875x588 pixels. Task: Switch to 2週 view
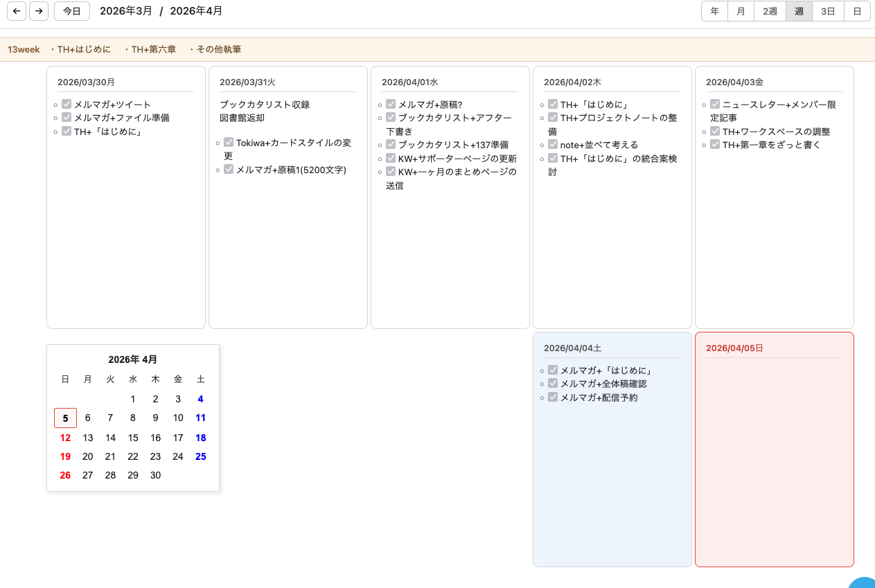tap(770, 11)
